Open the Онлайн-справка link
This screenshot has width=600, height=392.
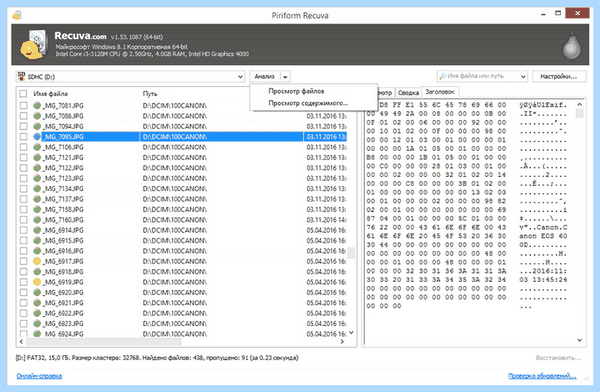click(x=39, y=376)
